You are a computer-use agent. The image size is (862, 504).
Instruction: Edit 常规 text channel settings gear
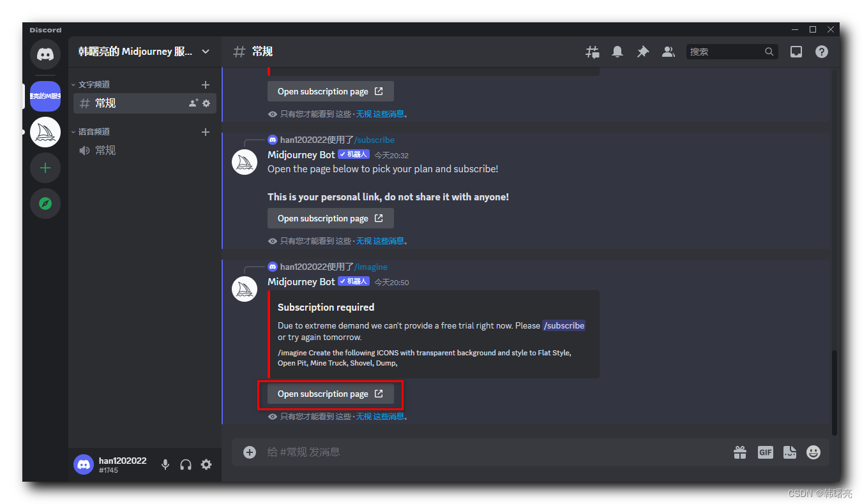pos(206,103)
